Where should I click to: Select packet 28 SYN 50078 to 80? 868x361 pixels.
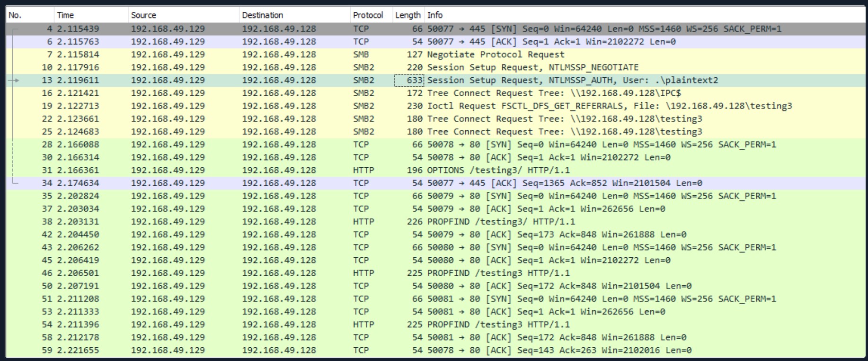435,144
